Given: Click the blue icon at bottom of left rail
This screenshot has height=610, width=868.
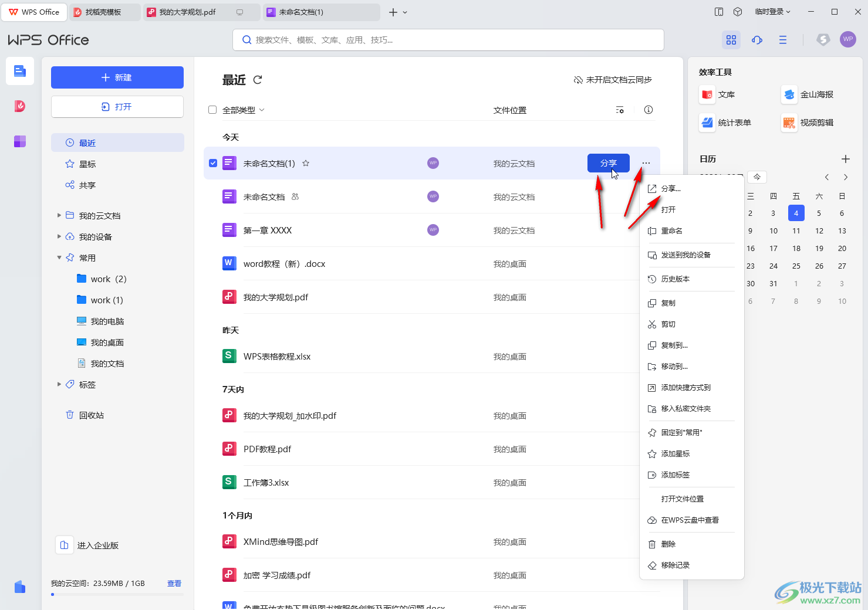Looking at the screenshot, I should [20, 587].
